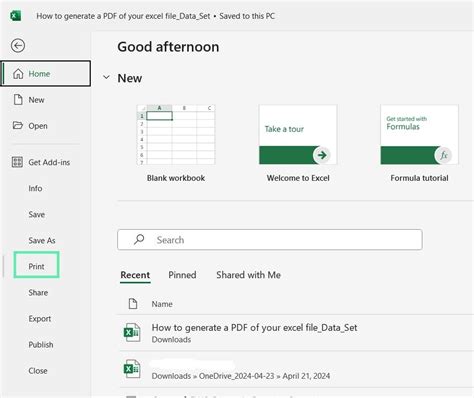Click the magnifier icon in search box
Image resolution: width=474 pixels, height=398 pixels.
coord(139,239)
